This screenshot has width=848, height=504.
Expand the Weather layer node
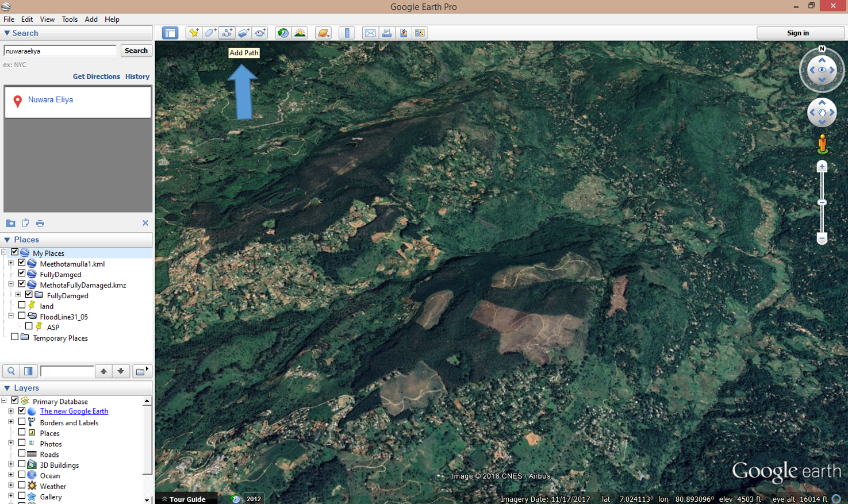pyautogui.click(x=11, y=486)
